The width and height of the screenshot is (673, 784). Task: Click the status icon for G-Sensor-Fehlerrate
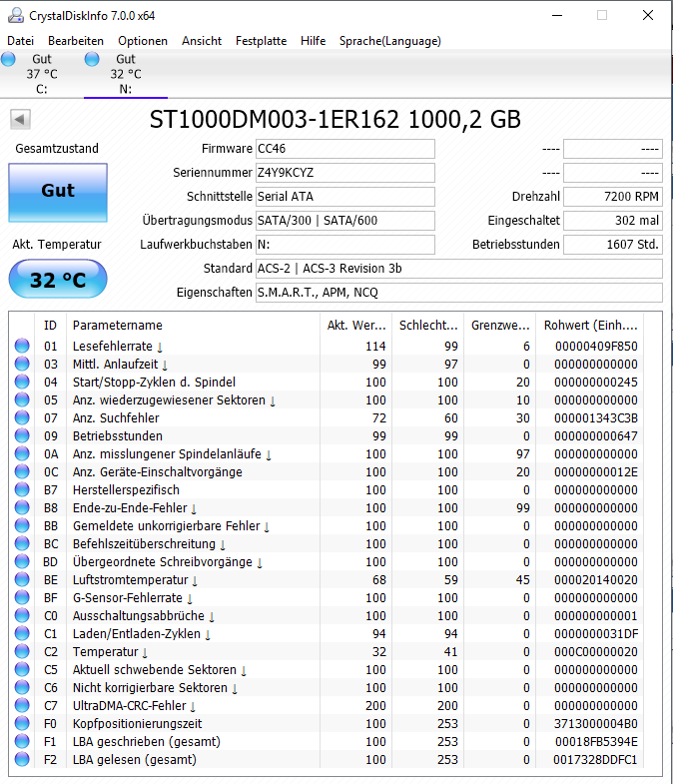[22, 598]
